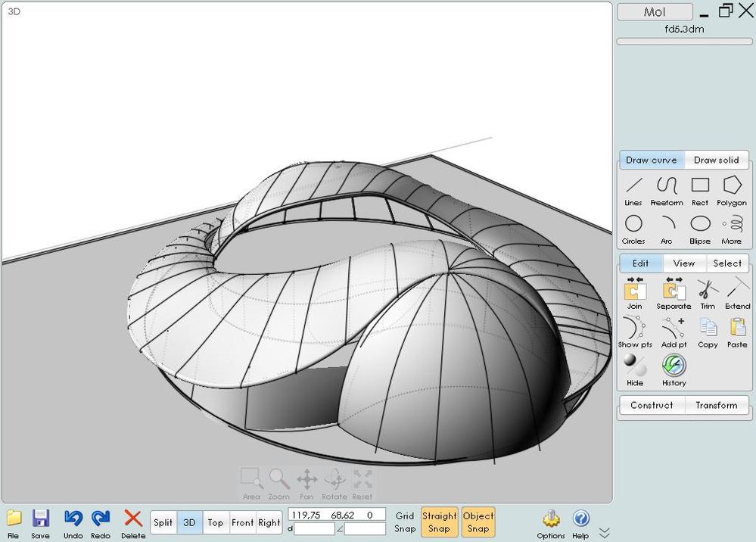This screenshot has height=542, width=756.
Task: Click the distance input field
Action: [314, 529]
